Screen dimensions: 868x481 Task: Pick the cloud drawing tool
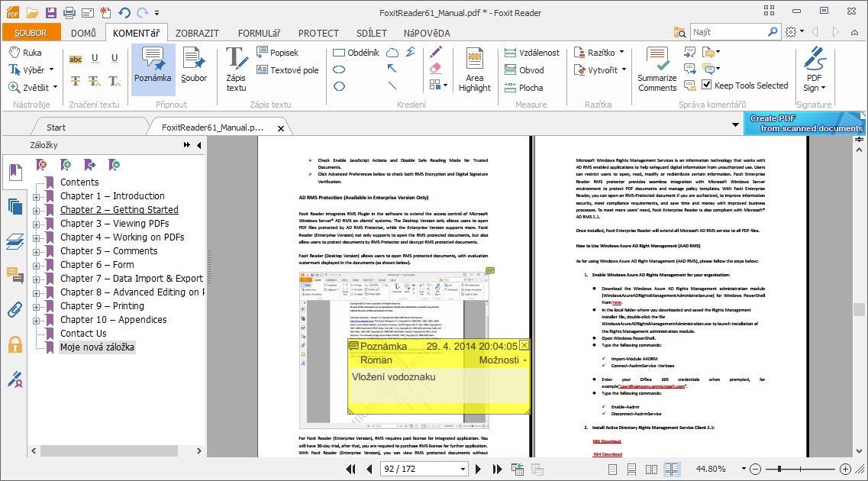(x=392, y=53)
